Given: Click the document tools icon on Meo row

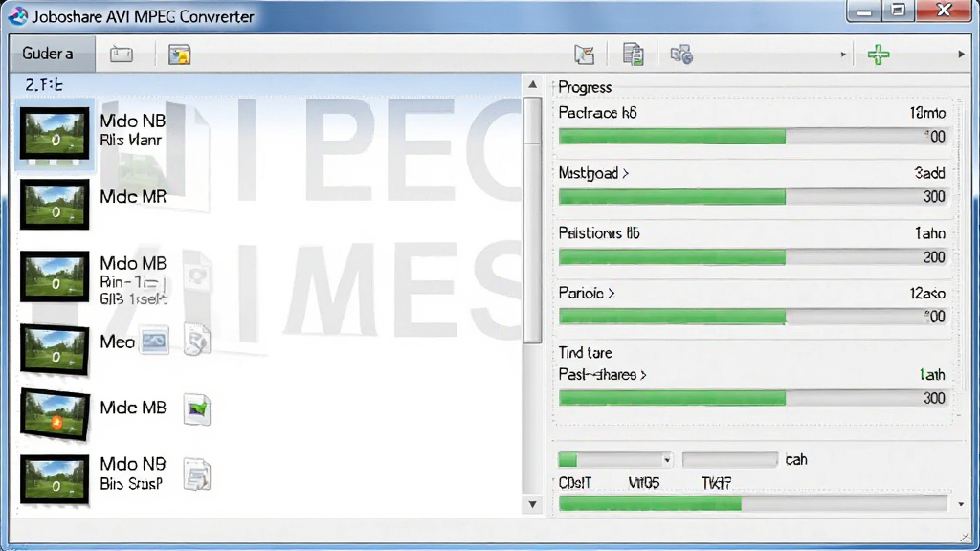Looking at the screenshot, I should (197, 341).
